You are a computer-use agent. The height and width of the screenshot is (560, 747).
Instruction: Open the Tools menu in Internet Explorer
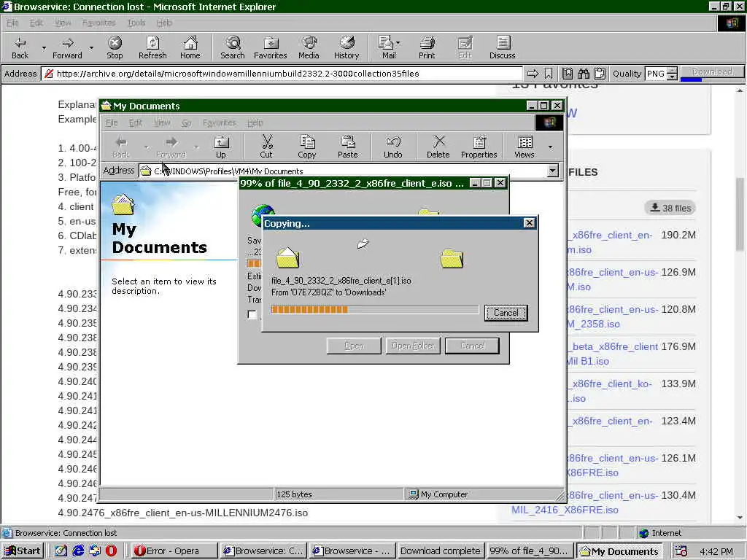136,23
